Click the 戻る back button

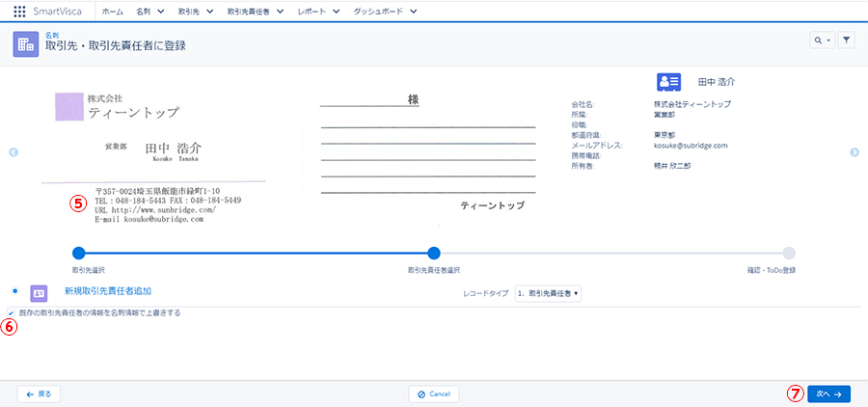pyautogui.click(x=39, y=394)
